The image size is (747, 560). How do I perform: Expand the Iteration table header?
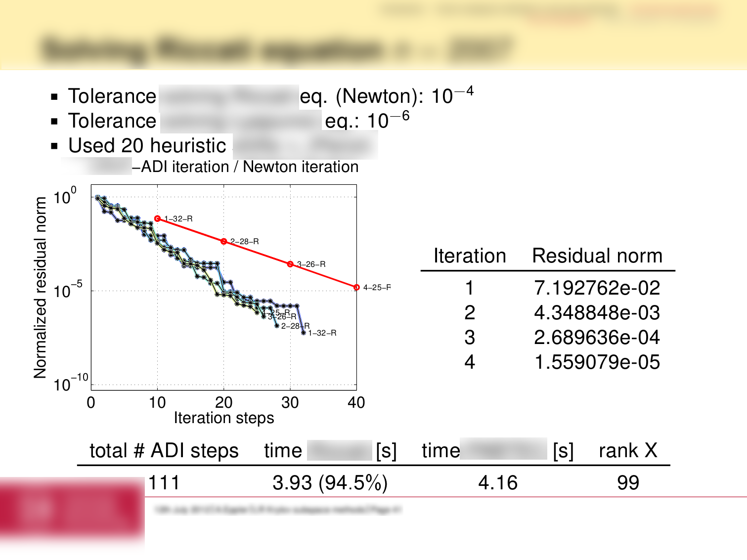[x=469, y=256]
